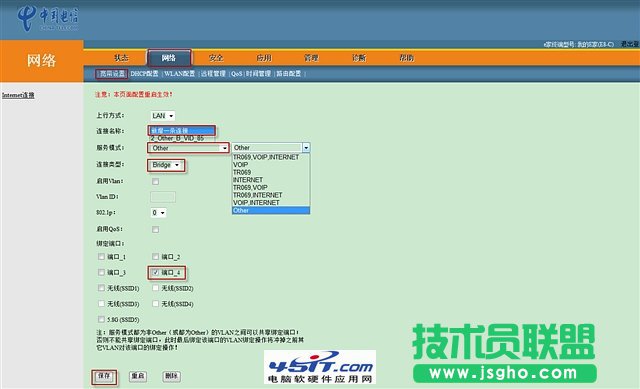This screenshot has height=389, width=640.
Task: Tick the 无线(SSID4) checkbox
Action: click(x=156, y=303)
